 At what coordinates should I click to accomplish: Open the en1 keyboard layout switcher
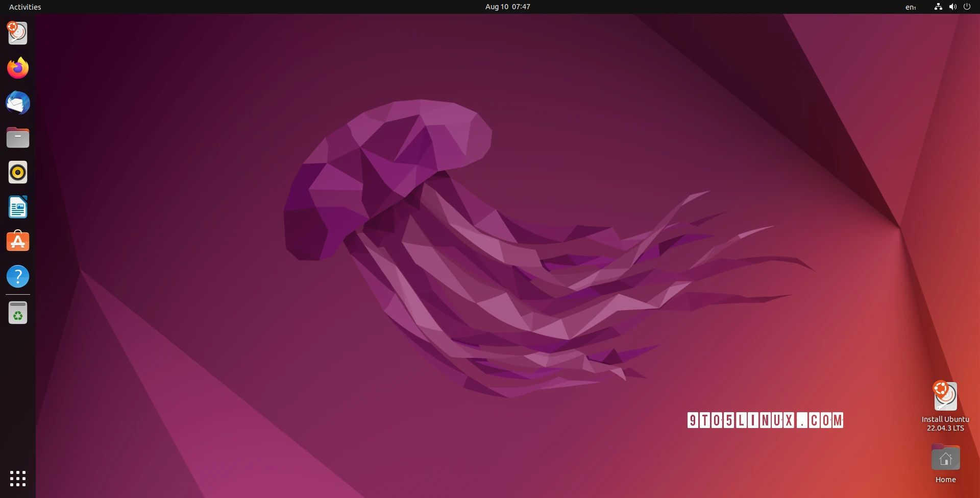tap(911, 7)
